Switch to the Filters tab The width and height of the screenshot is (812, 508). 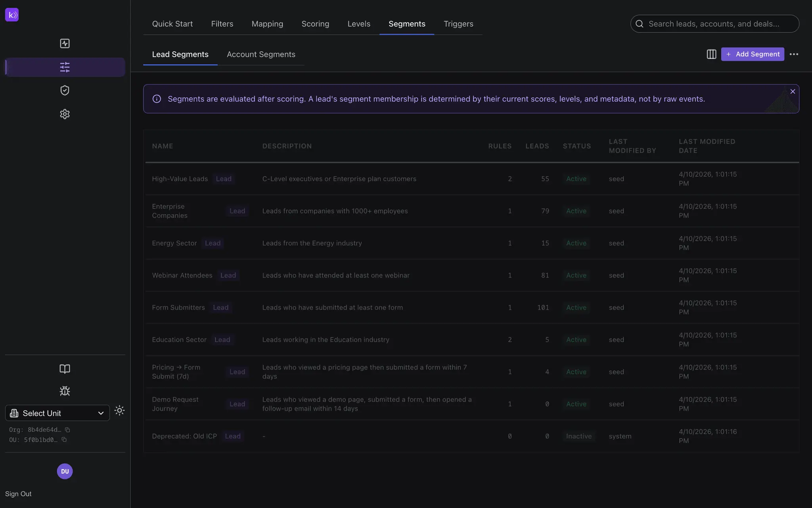click(x=222, y=24)
